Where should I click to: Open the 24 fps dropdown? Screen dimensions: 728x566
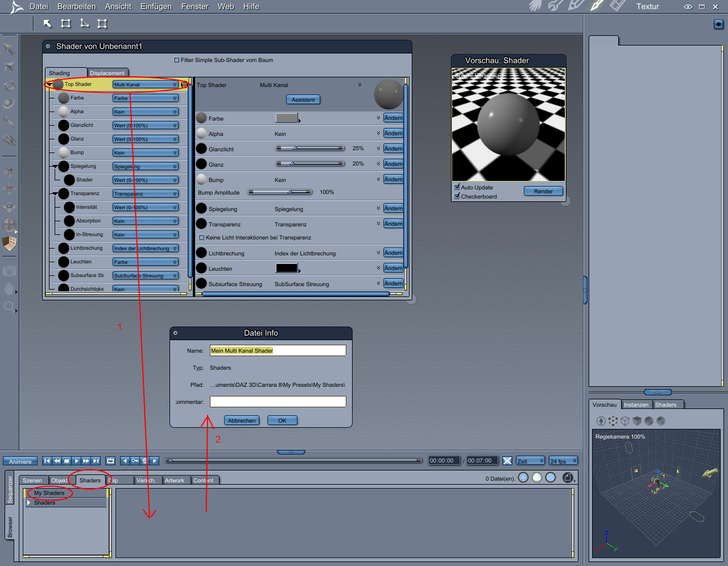pyautogui.click(x=563, y=461)
